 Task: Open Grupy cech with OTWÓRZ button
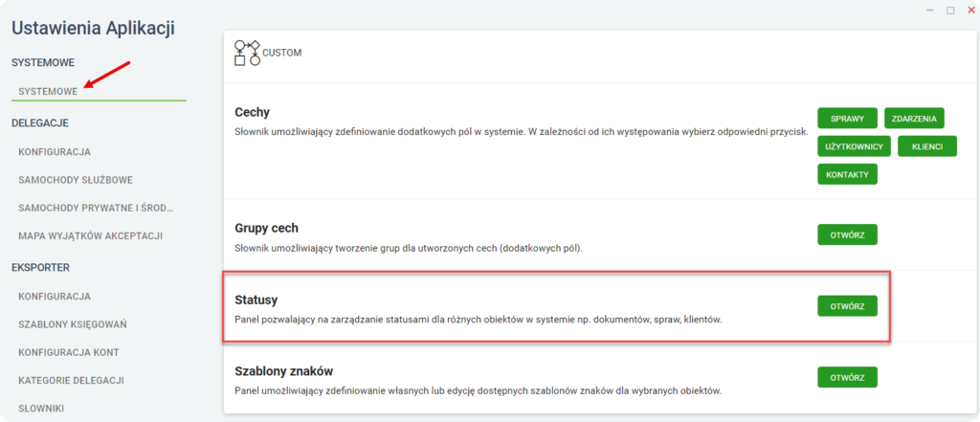(848, 234)
